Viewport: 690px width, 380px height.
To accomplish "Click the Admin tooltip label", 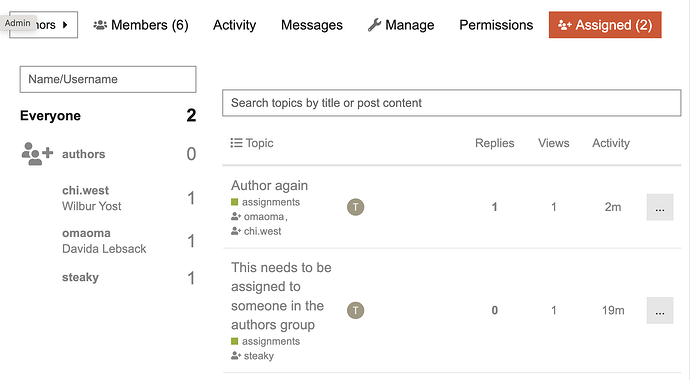I will [x=18, y=23].
